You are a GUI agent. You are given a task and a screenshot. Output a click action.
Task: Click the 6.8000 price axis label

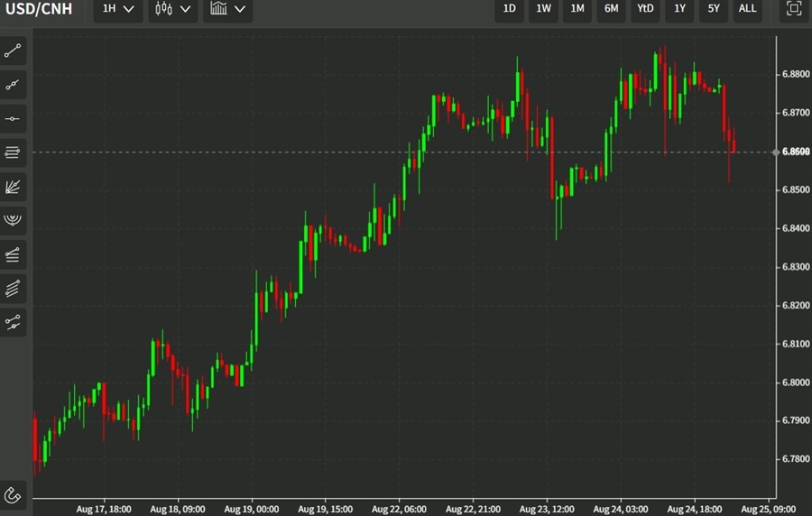[796, 382]
